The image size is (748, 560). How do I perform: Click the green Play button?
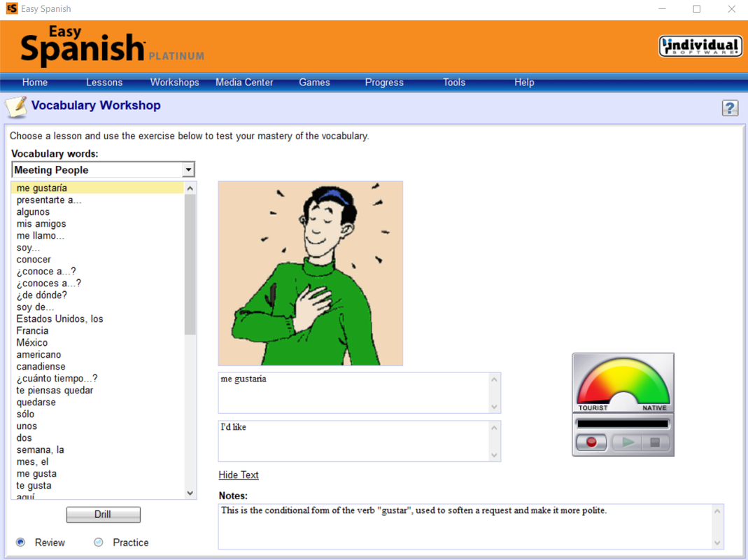628,442
